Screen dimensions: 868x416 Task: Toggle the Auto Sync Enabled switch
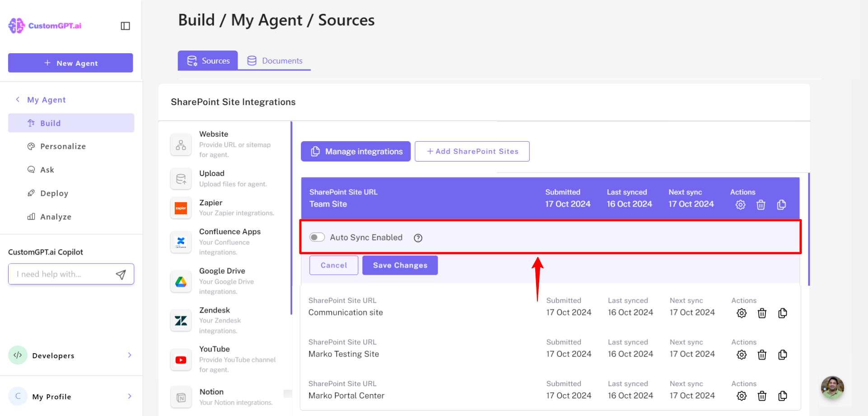click(x=317, y=237)
